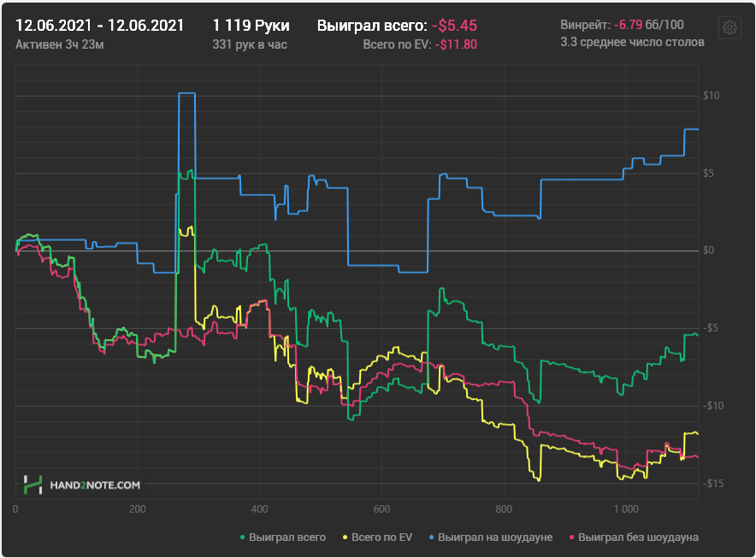Click the 200 x-axis label
The width and height of the screenshot is (756, 558).
pos(138,509)
